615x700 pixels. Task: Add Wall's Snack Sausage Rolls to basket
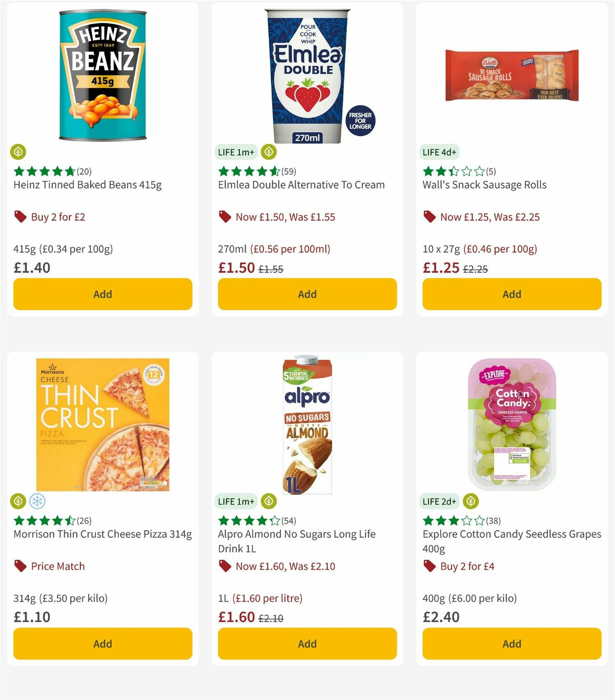coord(511,294)
